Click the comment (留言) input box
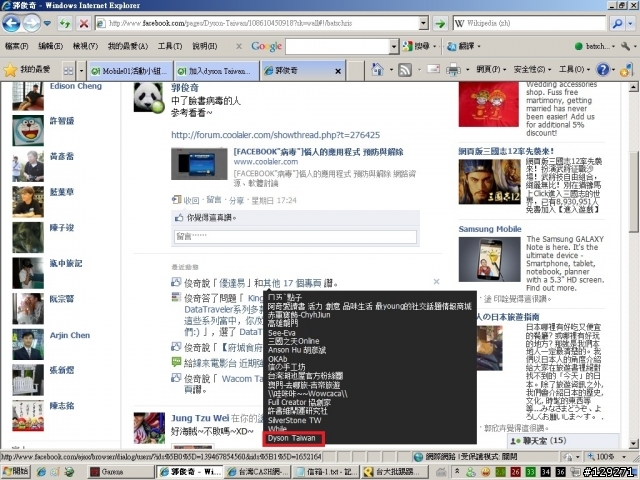 pos(295,237)
